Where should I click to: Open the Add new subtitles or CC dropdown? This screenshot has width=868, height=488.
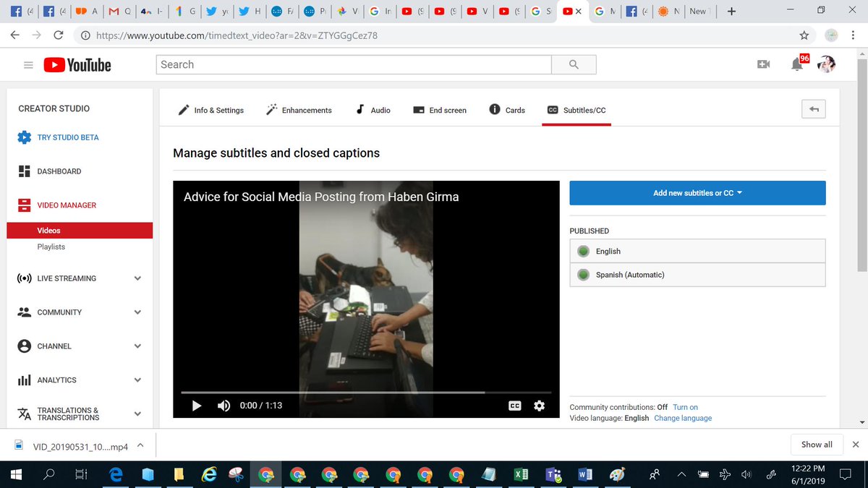click(x=697, y=193)
